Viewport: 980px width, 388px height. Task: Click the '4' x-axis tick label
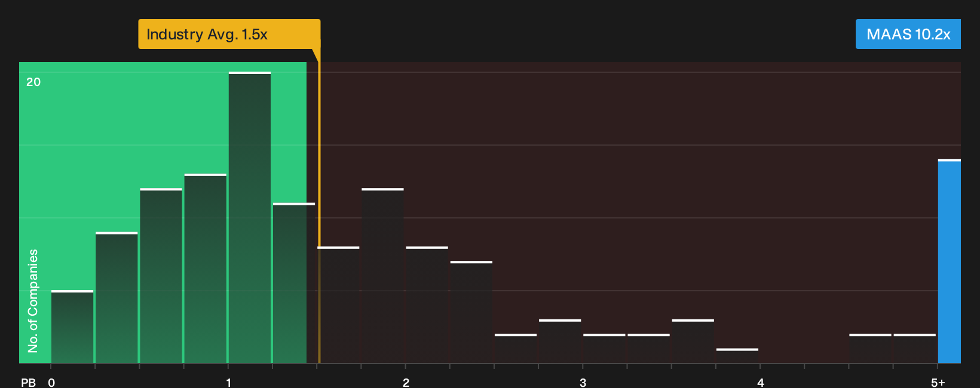click(x=761, y=383)
